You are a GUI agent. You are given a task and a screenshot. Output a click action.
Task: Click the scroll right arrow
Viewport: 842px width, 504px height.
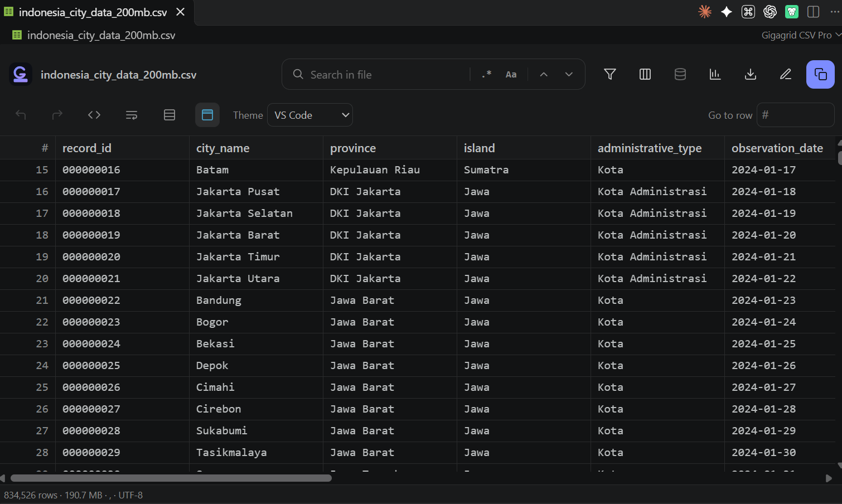[x=829, y=478]
